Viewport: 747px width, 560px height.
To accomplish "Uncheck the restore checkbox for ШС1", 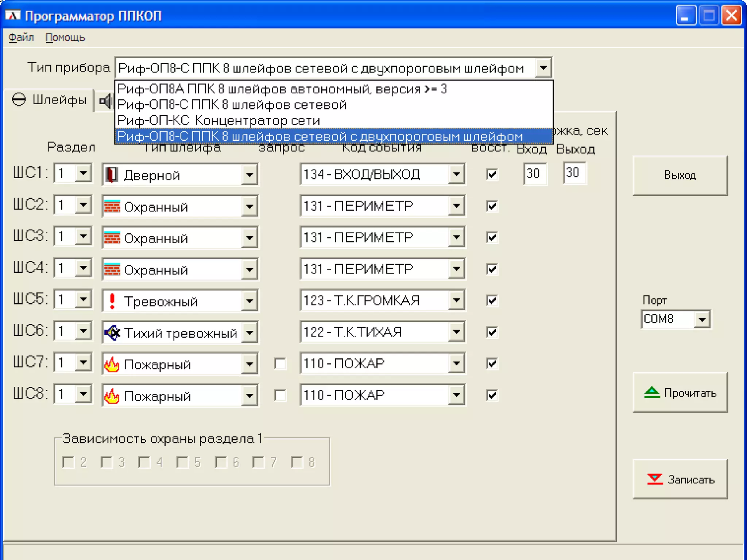I will click(492, 174).
